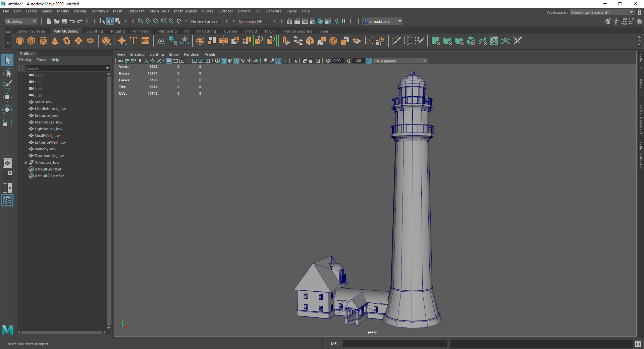Viewport: 644px width, 349px height.
Task: Select the Paint Selection tool
Action: click(x=7, y=85)
